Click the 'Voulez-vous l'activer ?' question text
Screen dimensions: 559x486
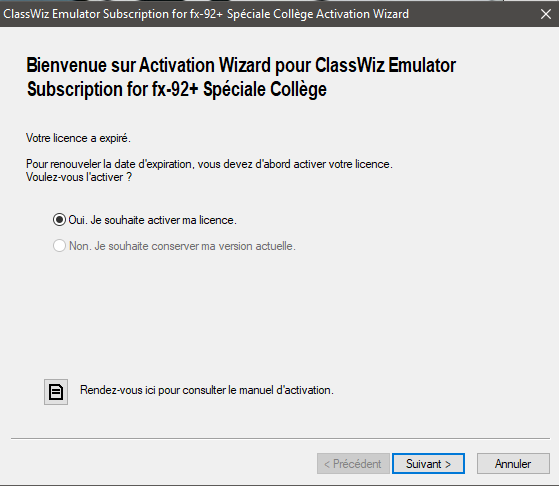coord(79,177)
